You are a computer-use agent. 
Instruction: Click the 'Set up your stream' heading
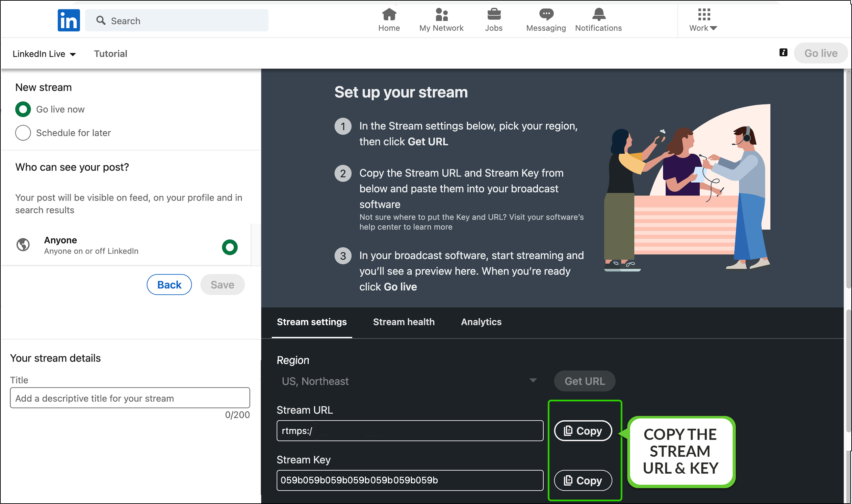tap(401, 92)
